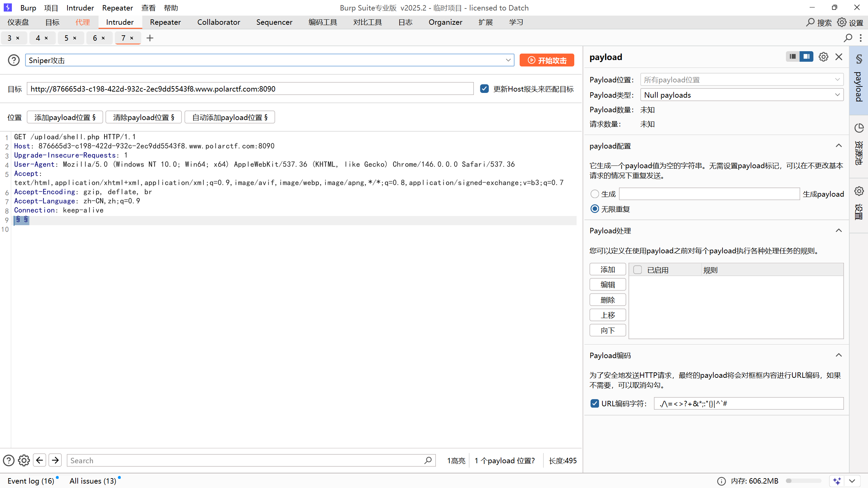The image size is (868, 488).
Task: Select the 生成 radio button
Action: coord(595,194)
